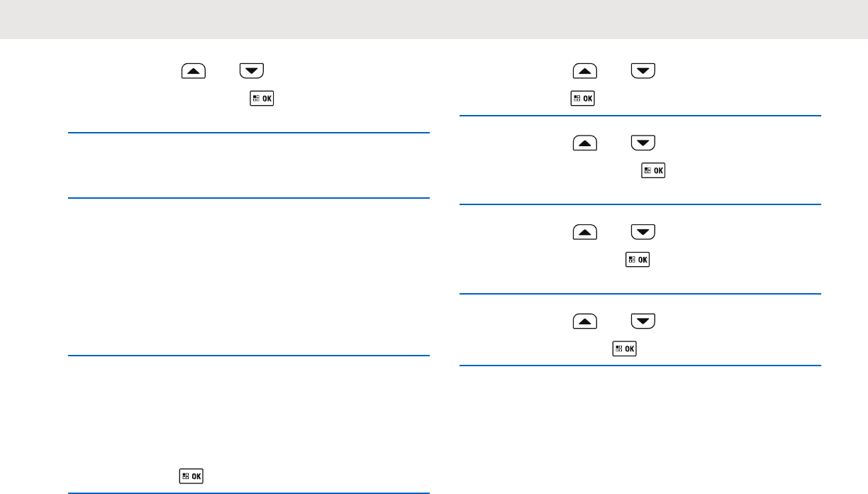Click down arrow icon in fourth right-column step
Image resolution: width=868 pixels, height=494 pixels.
643,321
